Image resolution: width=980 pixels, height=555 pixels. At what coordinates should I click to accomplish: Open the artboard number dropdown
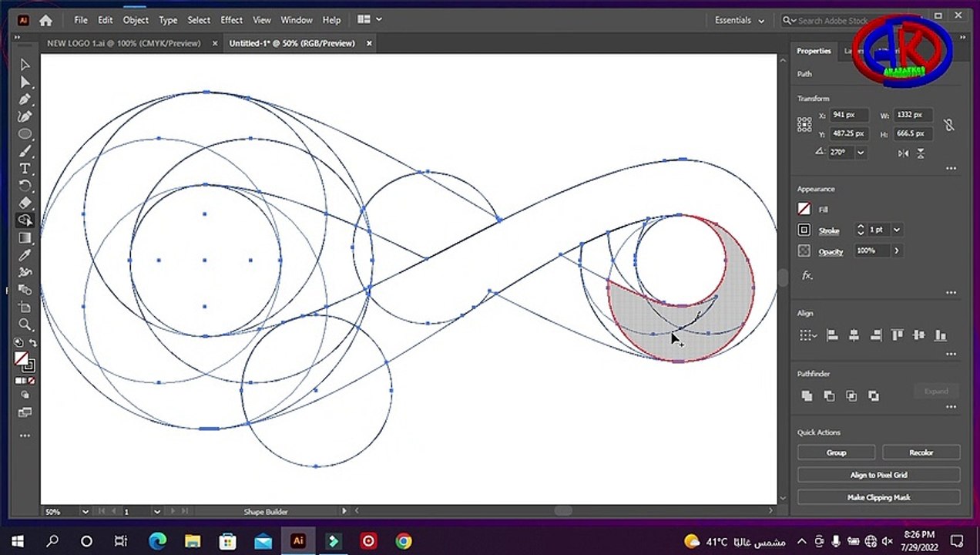click(x=156, y=511)
